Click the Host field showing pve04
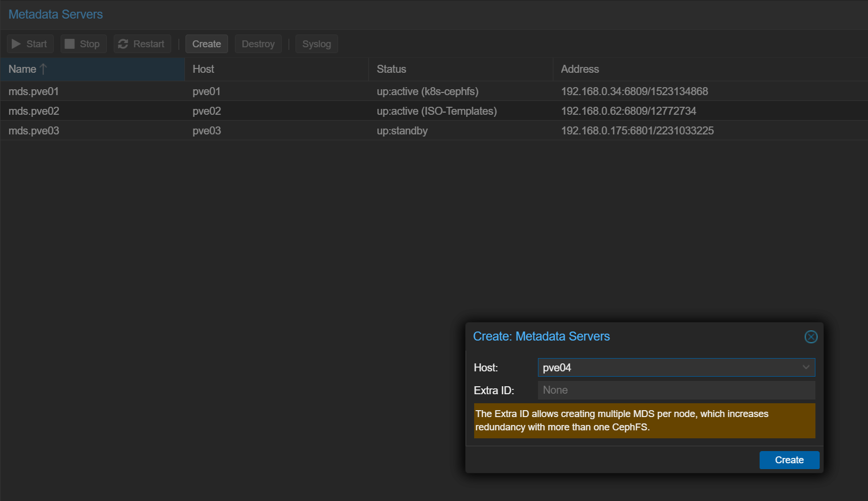This screenshot has width=868, height=501. (676, 368)
